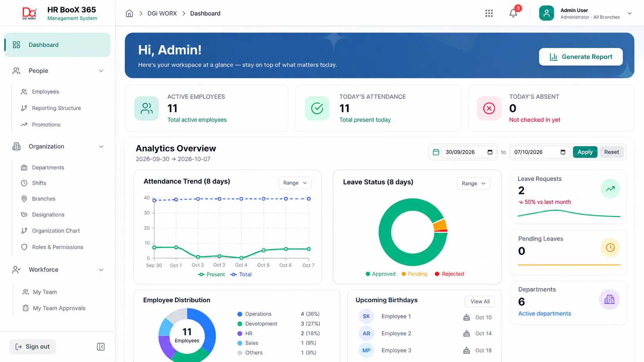Toggle Rejected in leave legend
This screenshot has width=644, height=362.
pos(449,274)
